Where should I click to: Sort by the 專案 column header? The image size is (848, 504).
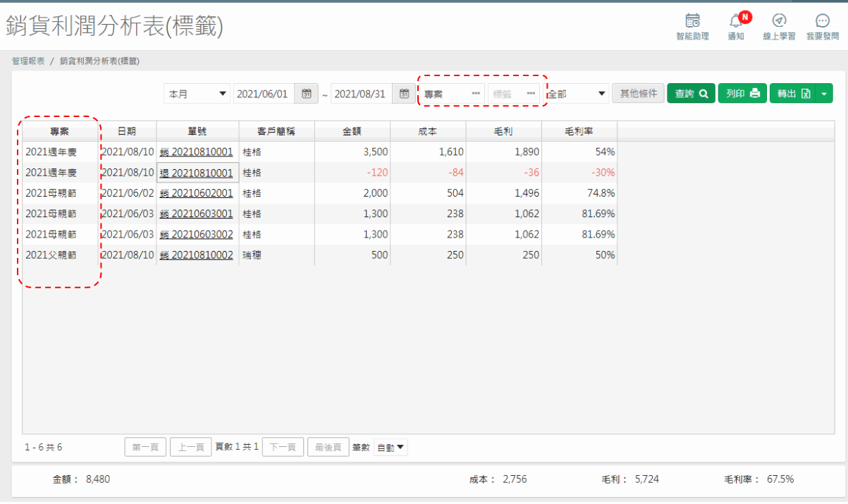60,131
